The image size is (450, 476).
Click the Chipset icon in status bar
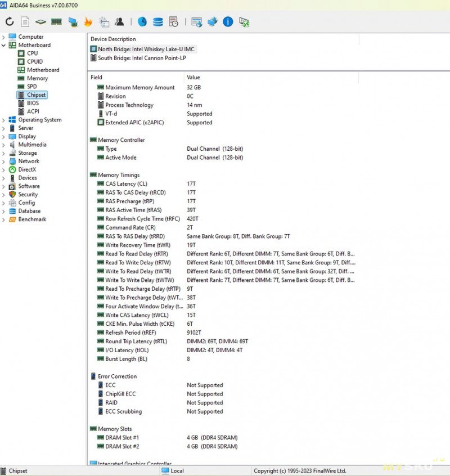[x=3, y=471]
